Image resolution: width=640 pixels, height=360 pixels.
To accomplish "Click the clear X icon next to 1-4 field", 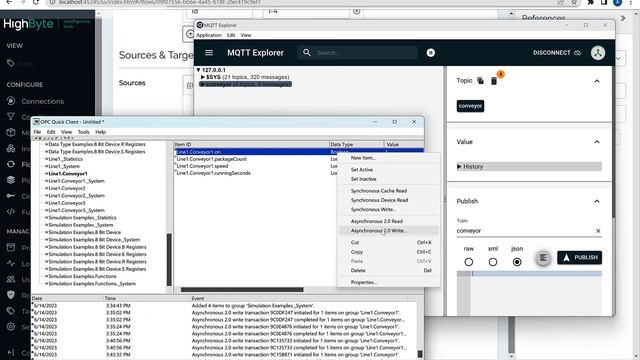I will click(x=357, y=11).
